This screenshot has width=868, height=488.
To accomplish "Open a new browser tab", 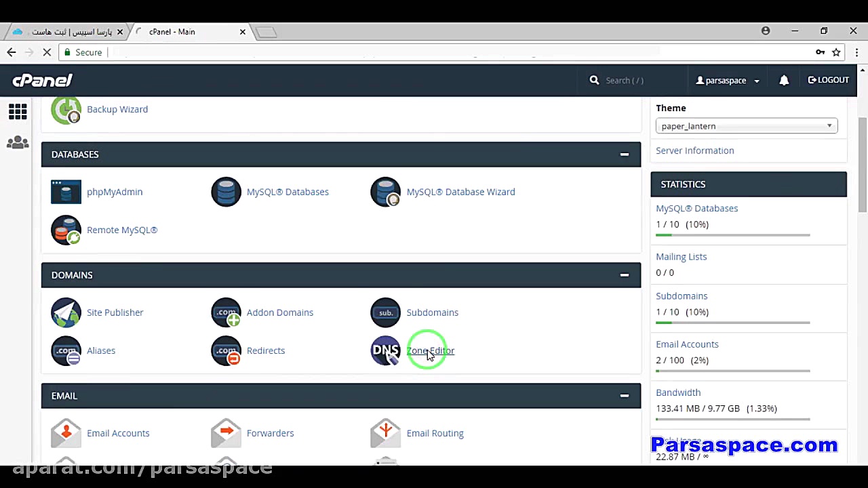I will coord(266,32).
